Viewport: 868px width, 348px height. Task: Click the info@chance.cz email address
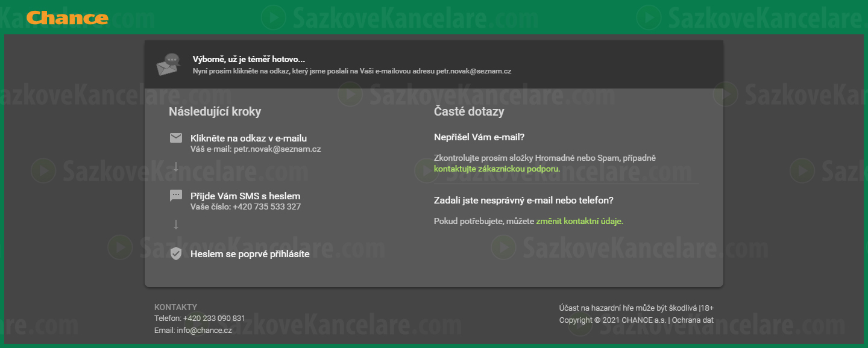[204, 330]
